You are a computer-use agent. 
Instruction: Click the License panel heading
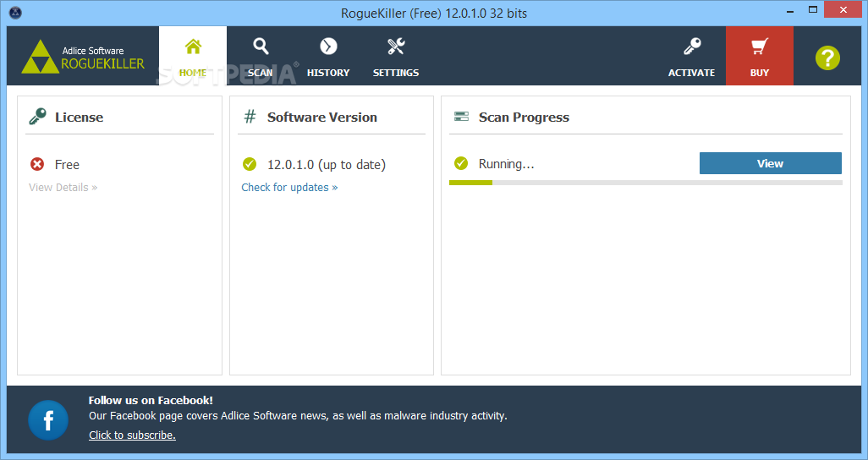coord(80,118)
